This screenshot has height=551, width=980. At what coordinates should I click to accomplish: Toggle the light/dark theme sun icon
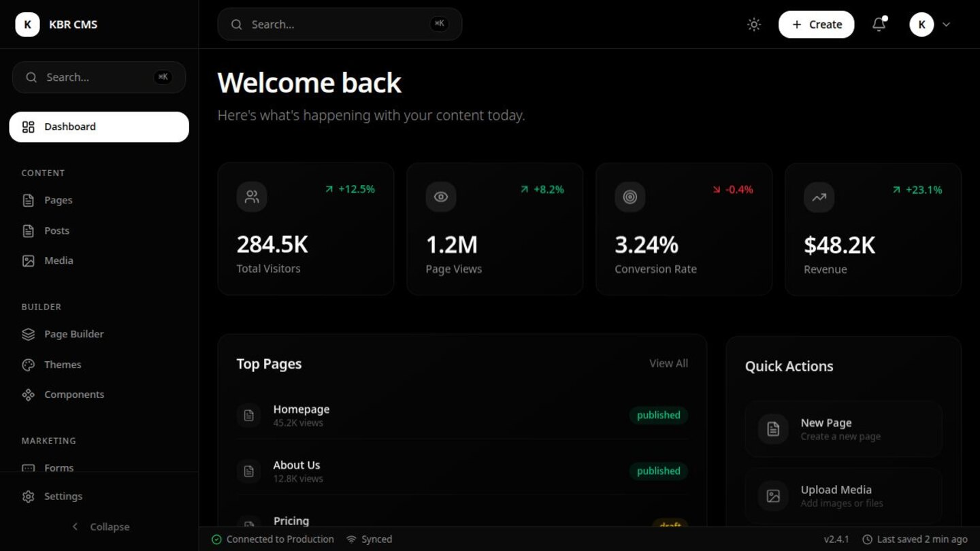click(753, 24)
